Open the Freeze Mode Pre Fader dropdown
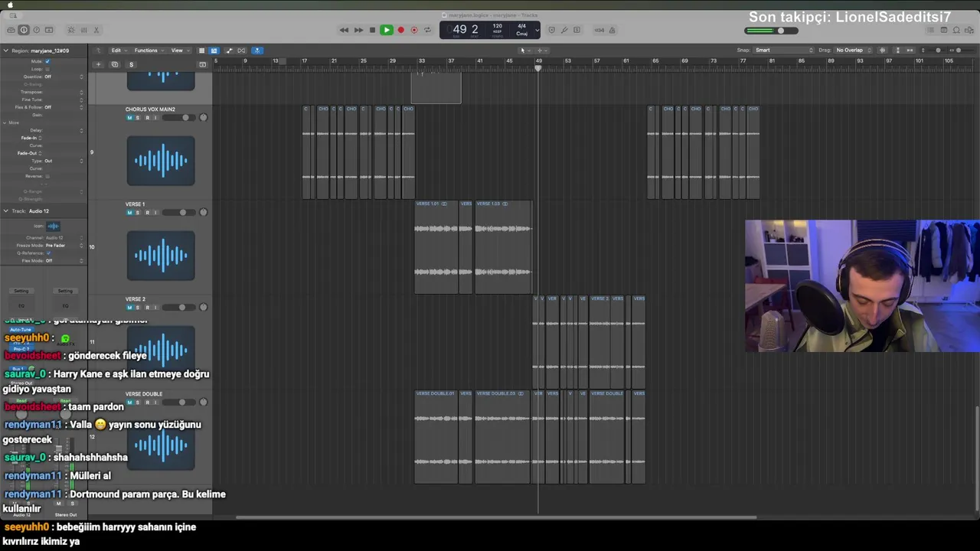 pos(64,245)
